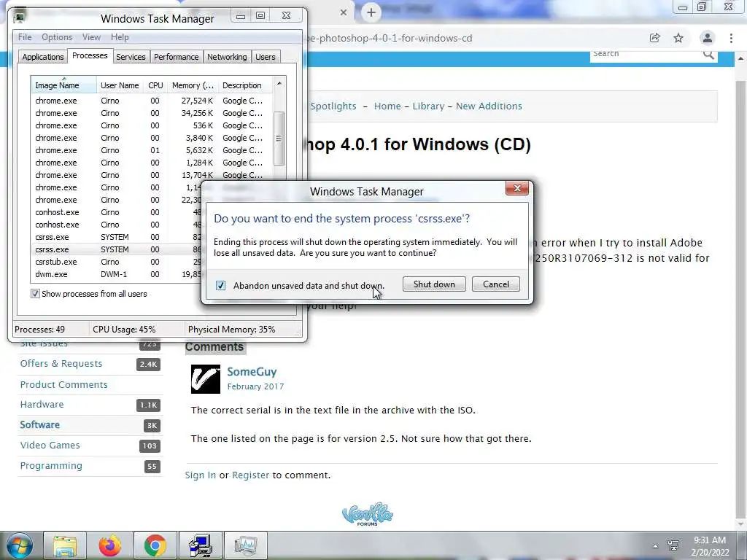Viewport: 747px width, 560px height.
Task: Click Sign In link
Action: tap(201, 475)
